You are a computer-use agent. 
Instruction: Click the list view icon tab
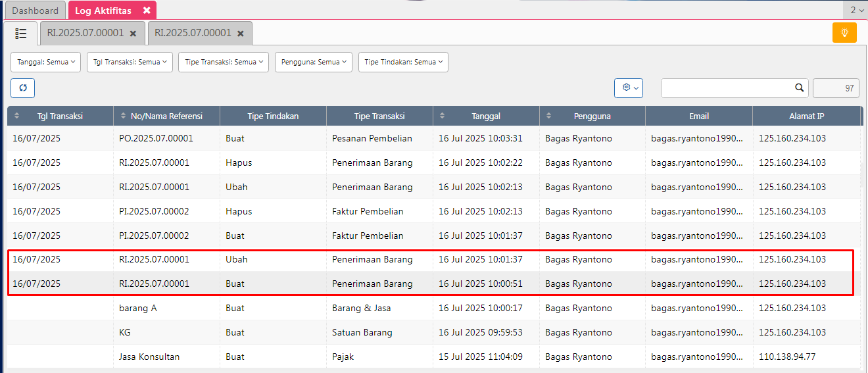21,33
